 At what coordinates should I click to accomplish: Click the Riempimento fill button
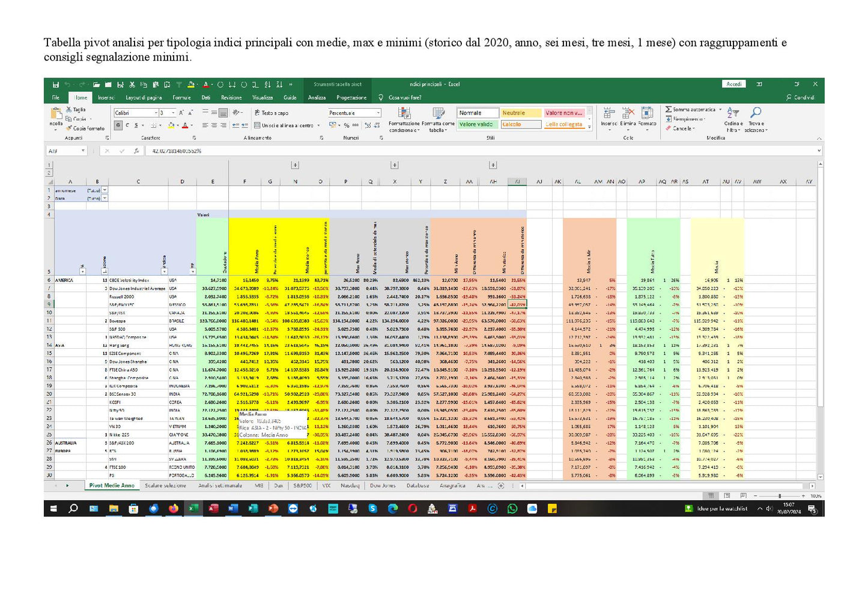(x=685, y=119)
